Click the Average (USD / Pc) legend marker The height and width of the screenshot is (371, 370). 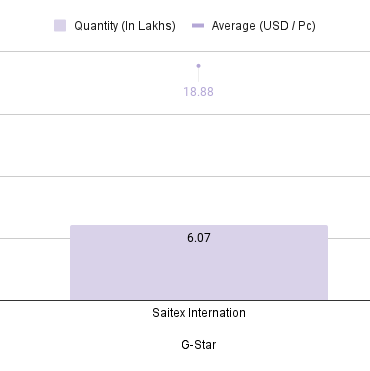click(198, 26)
